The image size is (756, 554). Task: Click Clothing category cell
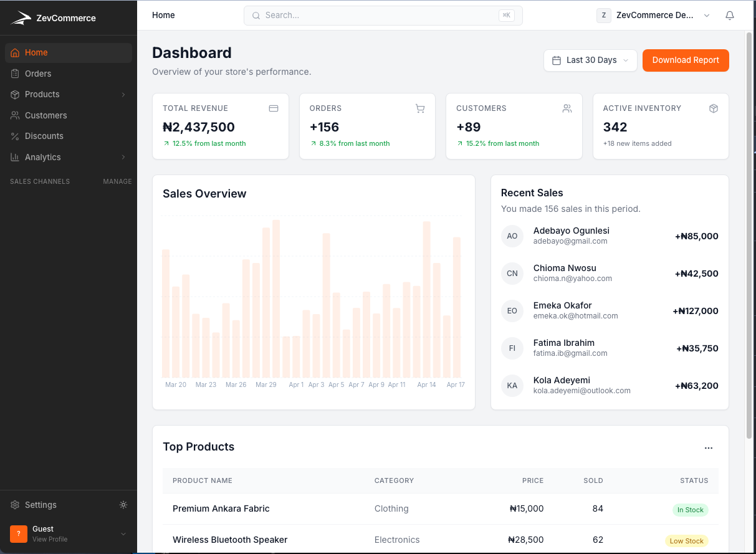tap(391, 509)
